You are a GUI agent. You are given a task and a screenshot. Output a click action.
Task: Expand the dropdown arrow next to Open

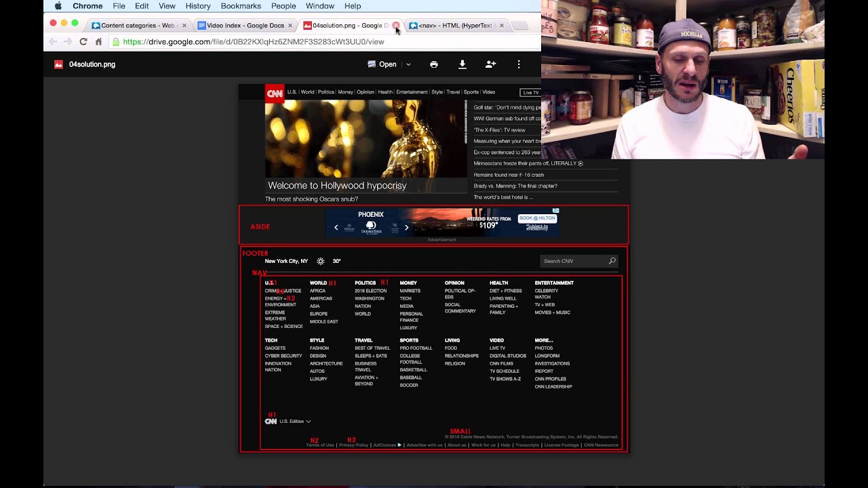(408, 64)
